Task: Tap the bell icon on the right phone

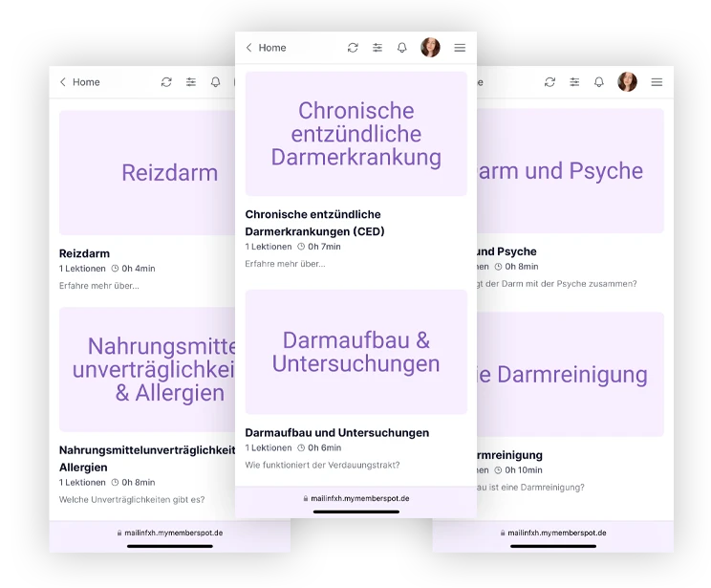Action: pos(599,82)
